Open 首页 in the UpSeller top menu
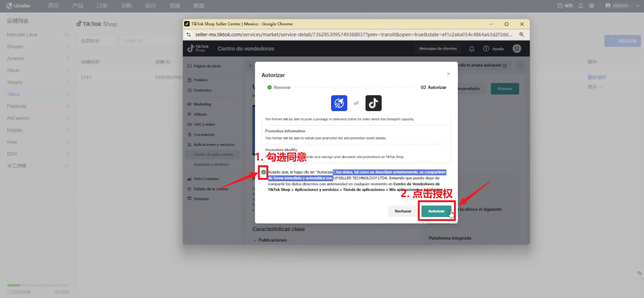The height and width of the screenshot is (298, 644). coord(53,6)
